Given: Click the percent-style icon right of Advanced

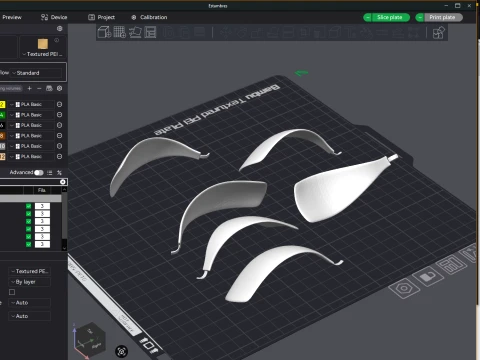Looking at the screenshot, I should [x=59, y=172].
